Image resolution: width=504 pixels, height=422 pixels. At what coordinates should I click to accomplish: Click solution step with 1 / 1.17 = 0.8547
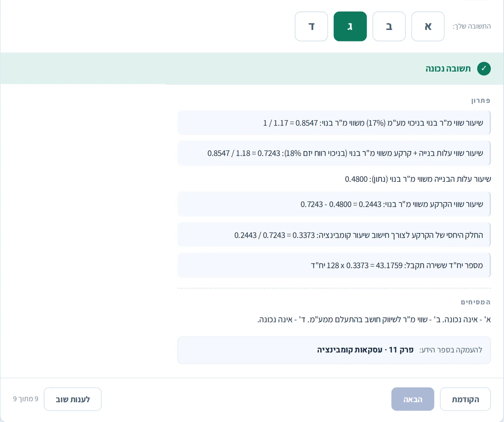coord(334,123)
